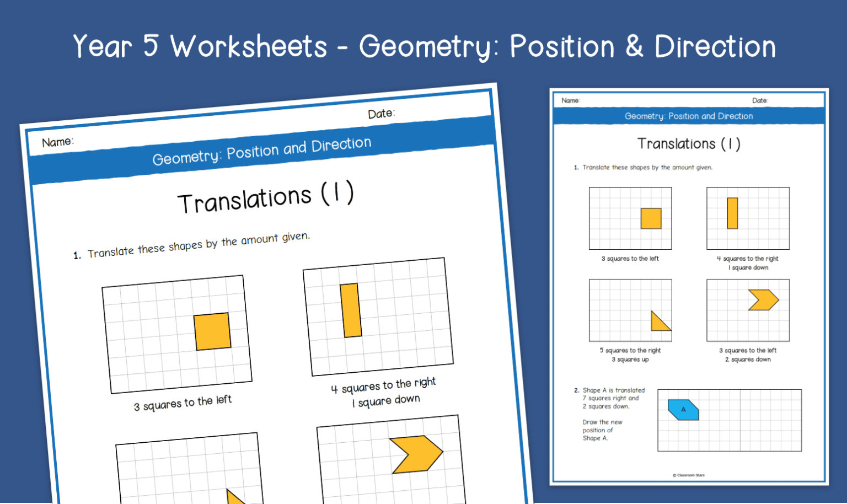Screen dimensions: 847x504
Task: Click 'Translate these shapes by the amount given' on small worksheet
Action: (x=647, y=168)
